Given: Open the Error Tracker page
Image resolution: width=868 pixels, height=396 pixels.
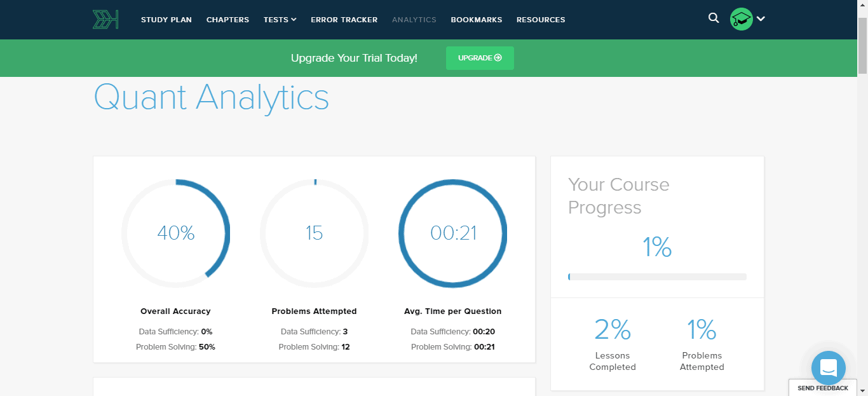Looking at the screenshot, I should click(x=344, y=20).
